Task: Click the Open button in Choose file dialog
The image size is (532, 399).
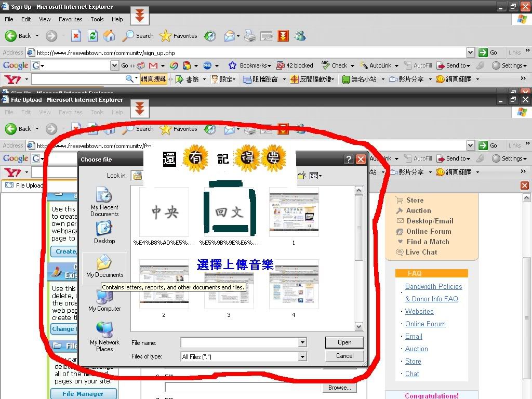Action: point(344,342)
